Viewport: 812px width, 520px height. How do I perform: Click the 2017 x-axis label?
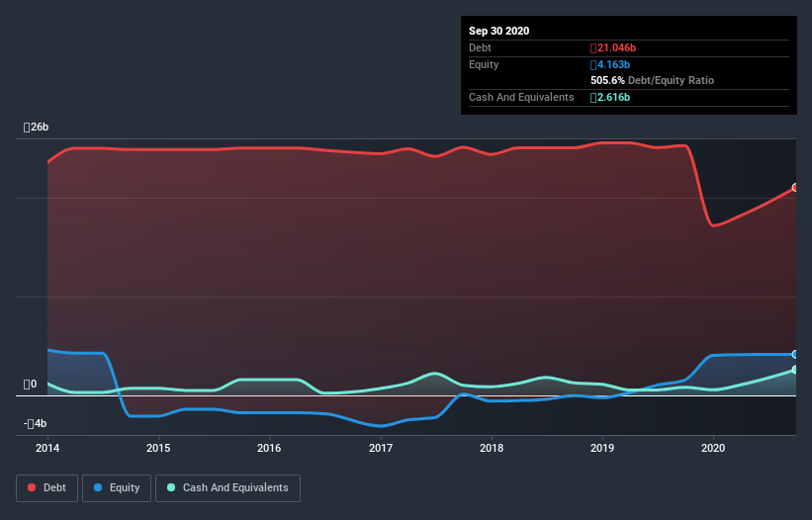point(381,448)
